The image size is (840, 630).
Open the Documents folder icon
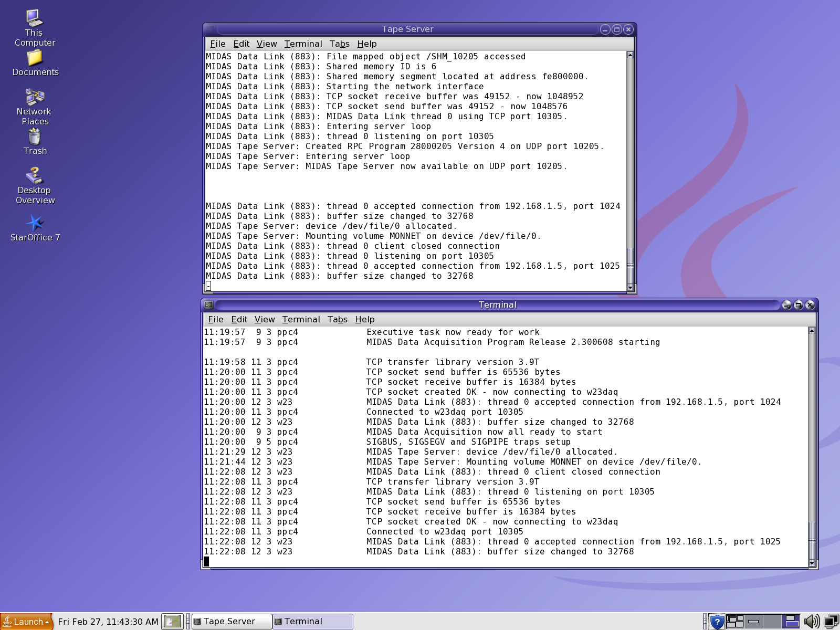pos(35,64)
